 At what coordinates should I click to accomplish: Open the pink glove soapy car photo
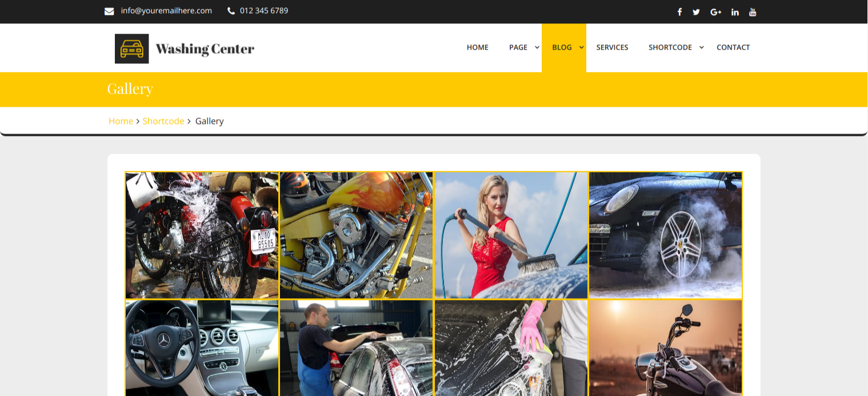511,348
